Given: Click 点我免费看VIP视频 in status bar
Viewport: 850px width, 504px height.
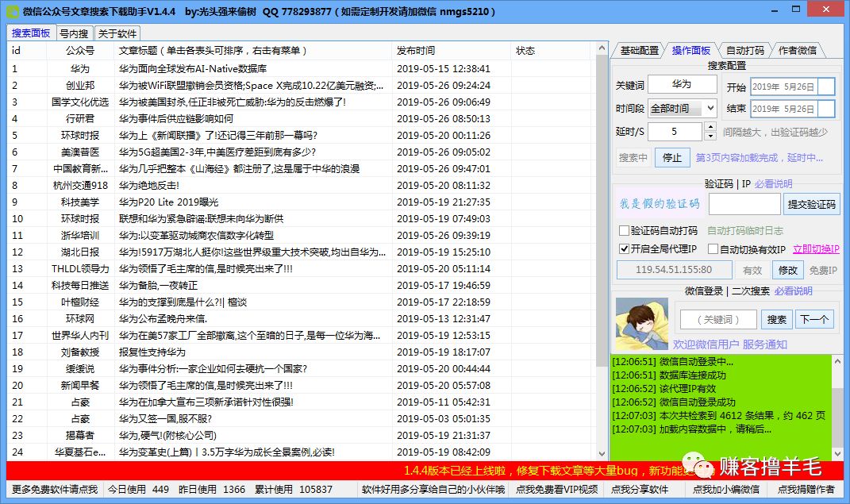Looking at the screenshot, I should click(556, 490).
